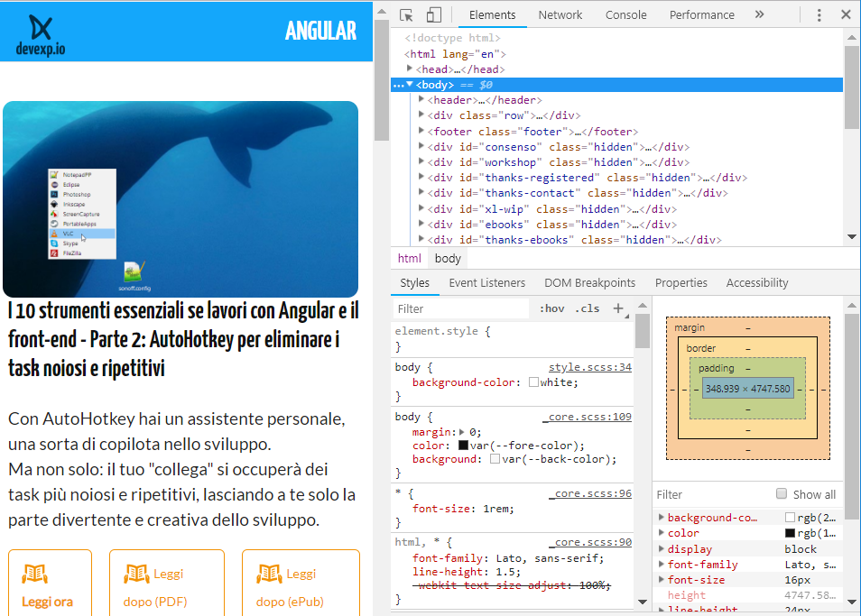Click computed background-color rgb swatch
The image size is (861, 616).
pos(791,518)
